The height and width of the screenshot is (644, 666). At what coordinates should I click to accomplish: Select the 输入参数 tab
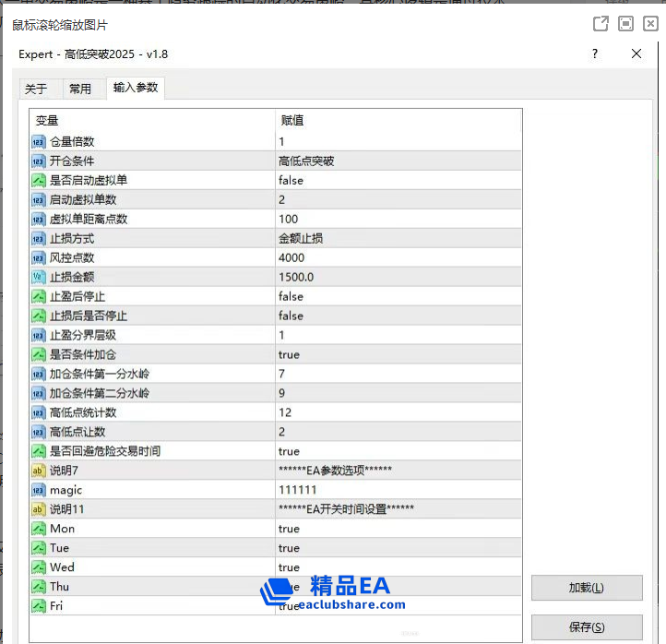click(x=136, y=88)
